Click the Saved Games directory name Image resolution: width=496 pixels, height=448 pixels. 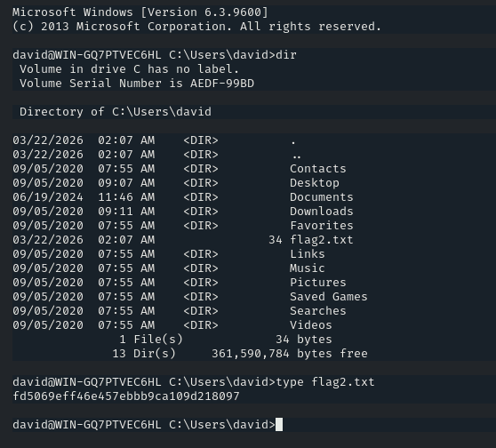(x=329, y=297)
